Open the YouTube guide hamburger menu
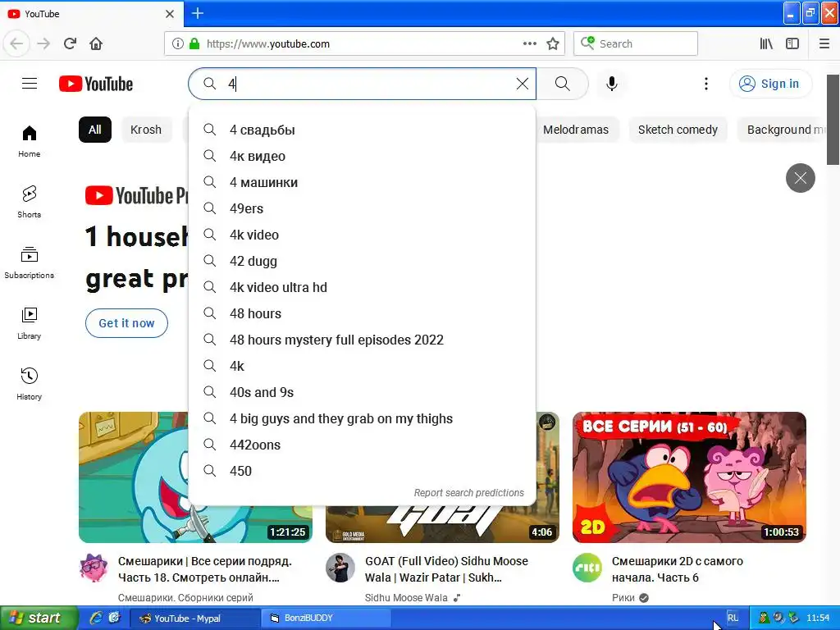The width and height of the screenshot is (840, 630). pyautogui.click(x=30, y=84)
